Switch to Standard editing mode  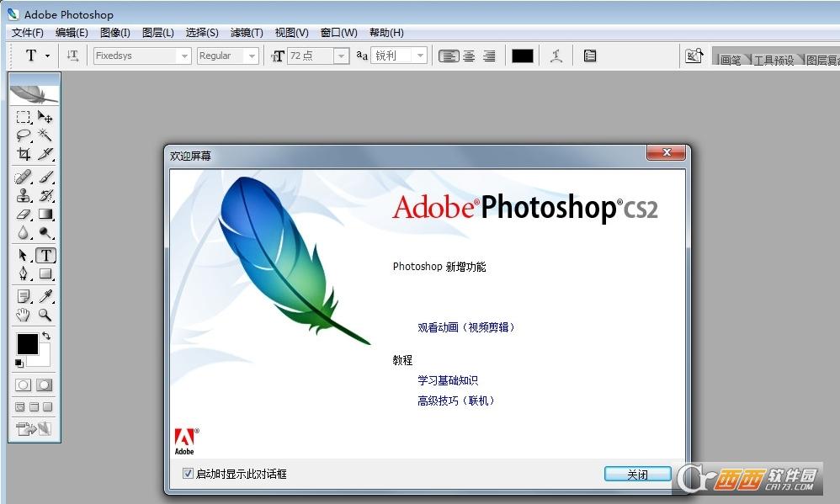point(23,385)
